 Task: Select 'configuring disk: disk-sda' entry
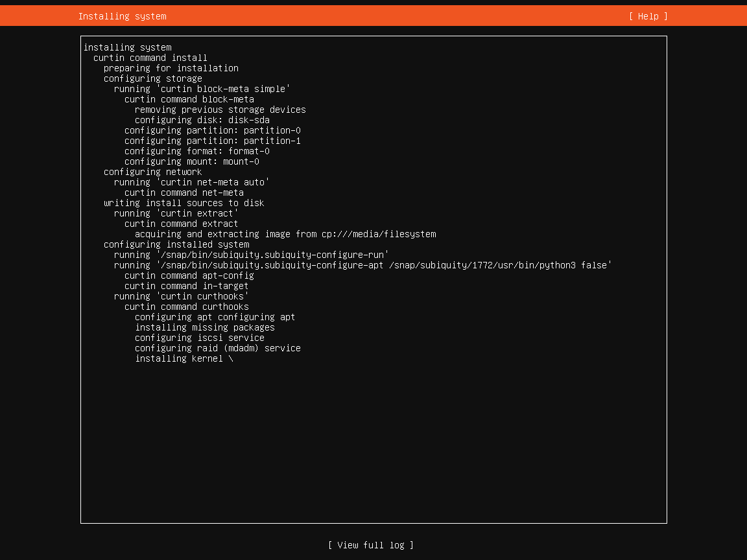[202, 120]
